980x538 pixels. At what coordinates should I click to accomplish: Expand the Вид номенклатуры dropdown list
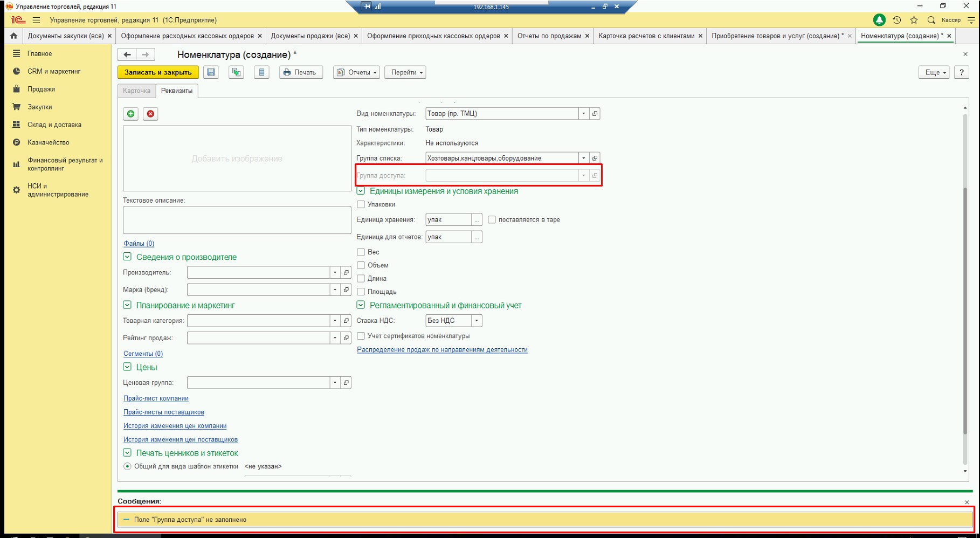(583, 114)
